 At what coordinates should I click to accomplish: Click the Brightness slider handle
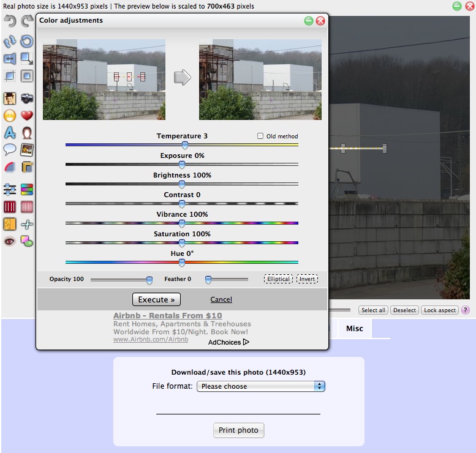click(x=182, y=184)
